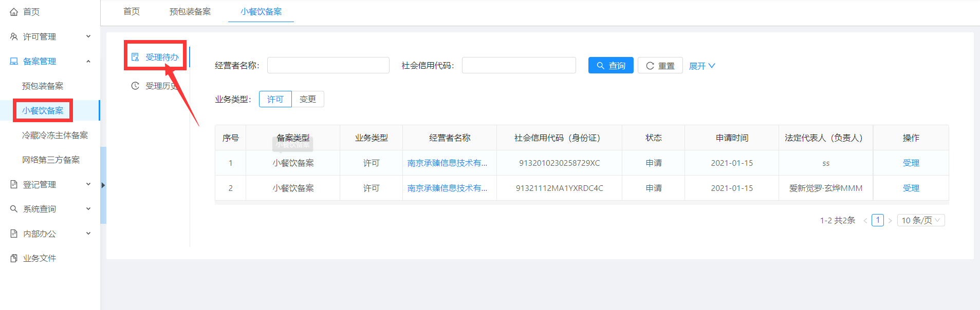Switch to the 预包装备案 tab
Screen dimensions: 980x310
tap(190, 11)
